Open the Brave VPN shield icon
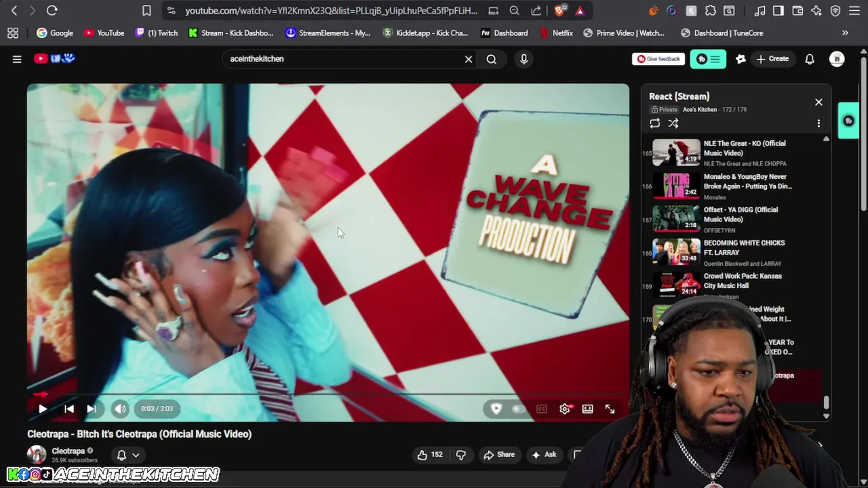 pos(835,11)
